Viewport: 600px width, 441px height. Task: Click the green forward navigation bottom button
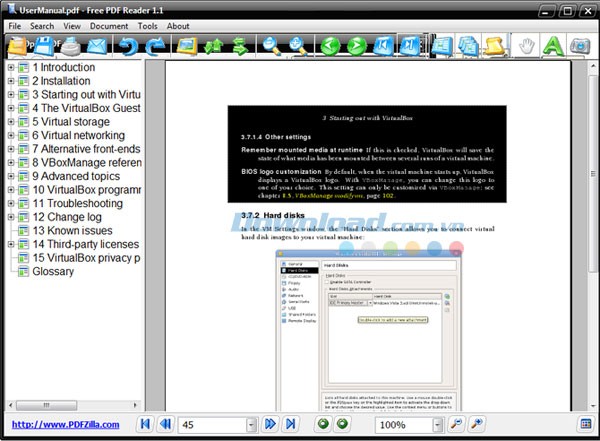[x=342, y=424]
